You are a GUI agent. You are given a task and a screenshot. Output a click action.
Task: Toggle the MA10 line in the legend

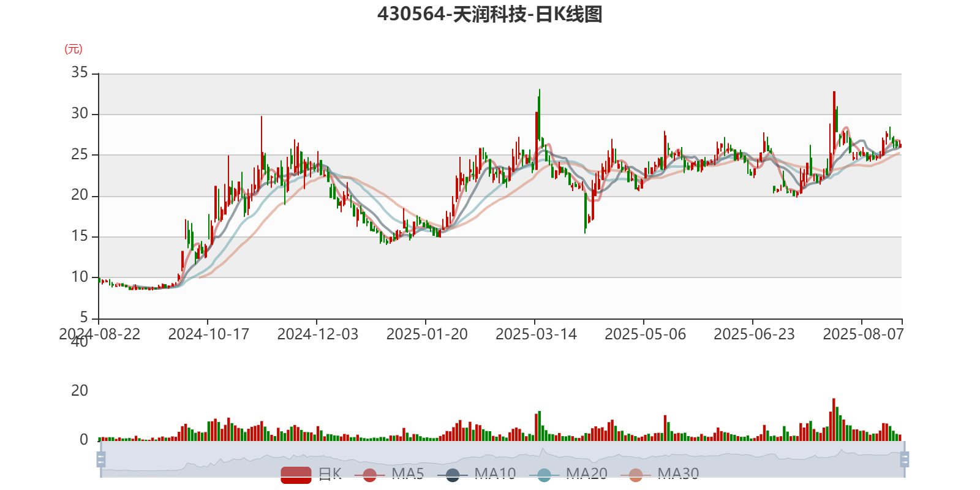[x=477, y=474]
